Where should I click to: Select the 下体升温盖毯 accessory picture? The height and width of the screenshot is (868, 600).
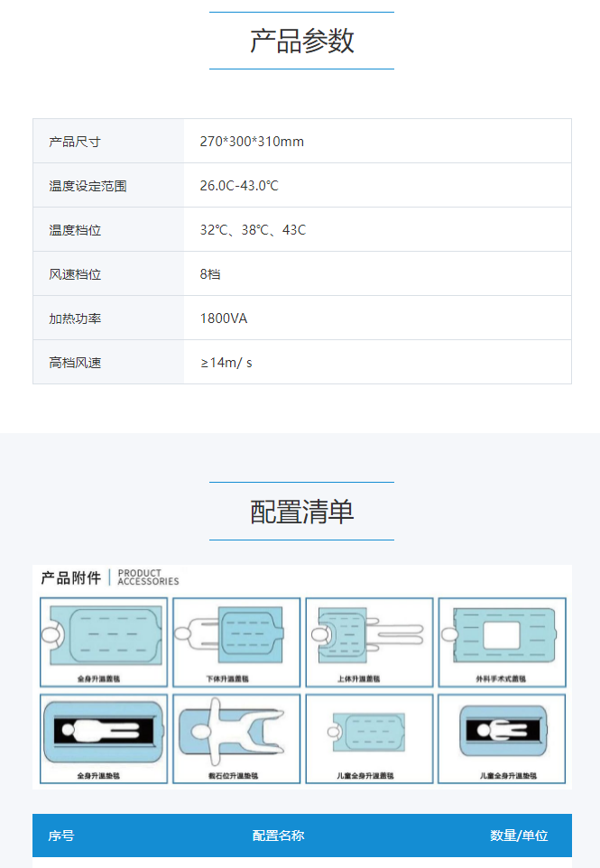pos(236,642)
